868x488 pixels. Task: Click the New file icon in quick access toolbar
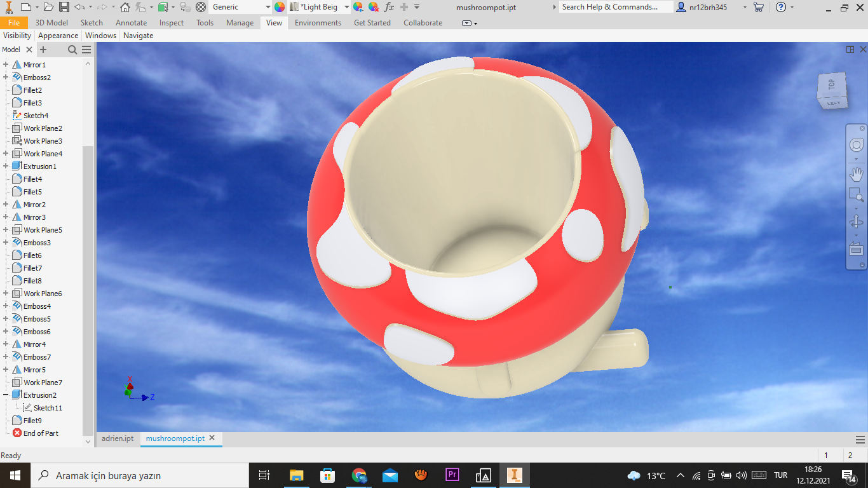tap(25, 7)
